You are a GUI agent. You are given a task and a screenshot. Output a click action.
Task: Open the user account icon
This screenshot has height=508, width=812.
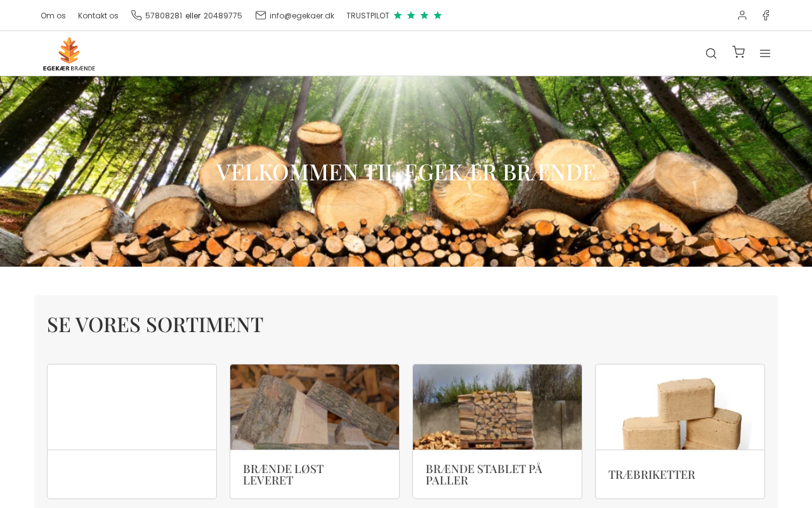(x=742, y=15)
